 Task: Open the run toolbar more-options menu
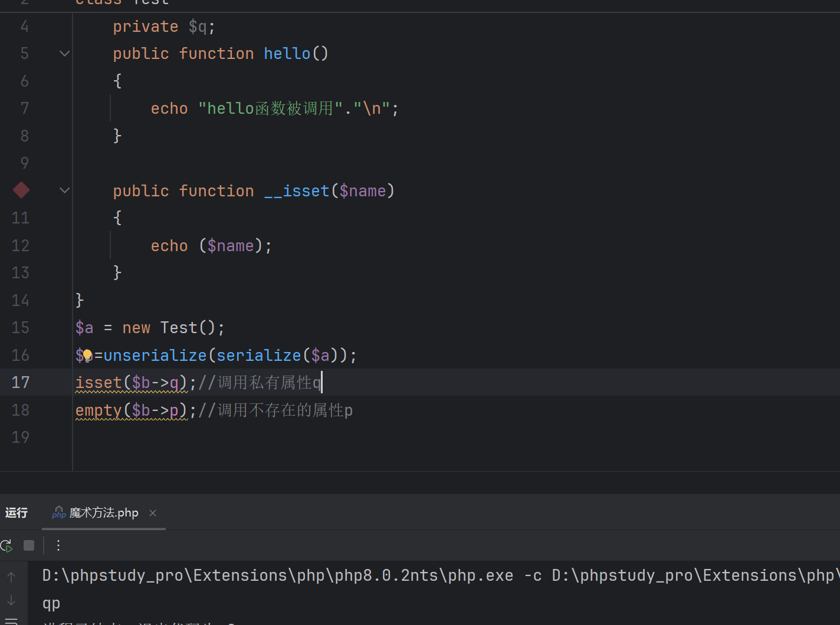point(58,545)
